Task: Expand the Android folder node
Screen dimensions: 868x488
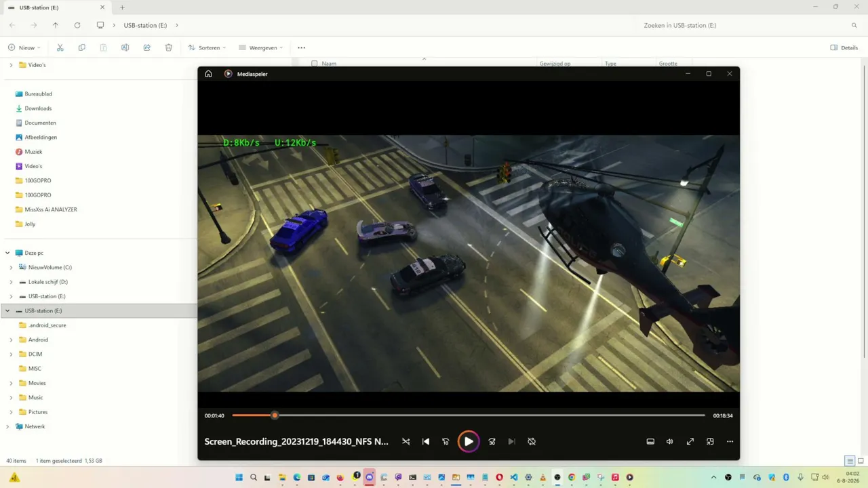Action: coord(11,340)
